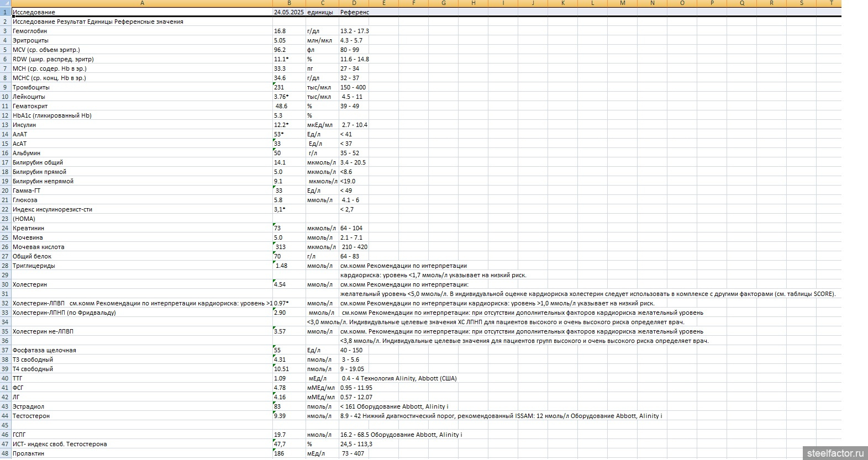
Task: Click triglycerides value 1.48
Action: pos(289,266)
